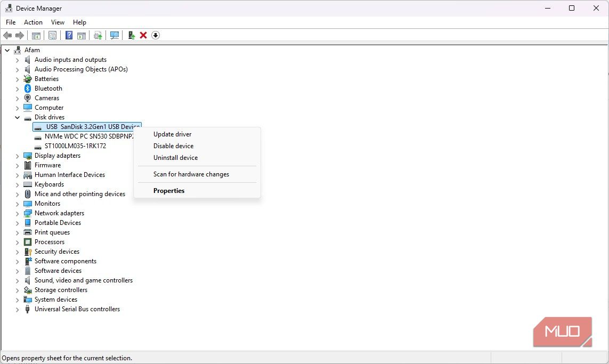Click the Security devices key icon
Screen dimensions: 609x364
pyautogui.click(x=28, y=252)
